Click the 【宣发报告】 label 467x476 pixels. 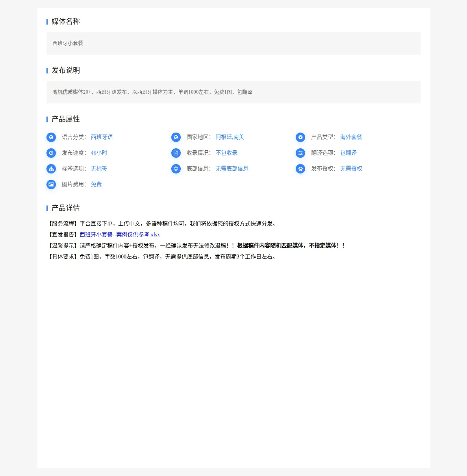(x=63, y=234)
